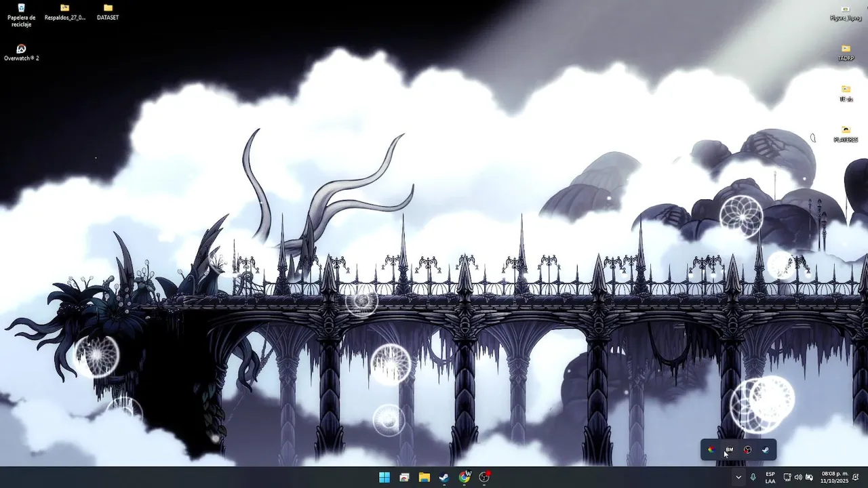Open the browser windows icon beside Start
The height and width of the screenshot is (488, 868).
coord(404,477)
